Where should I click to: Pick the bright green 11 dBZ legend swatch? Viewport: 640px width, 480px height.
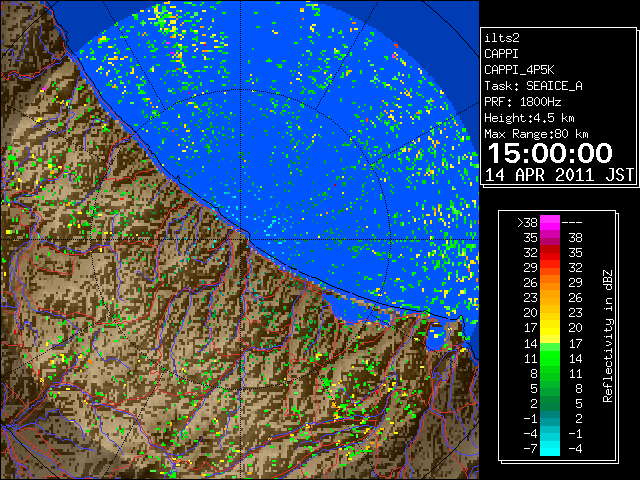coord(550,358)
